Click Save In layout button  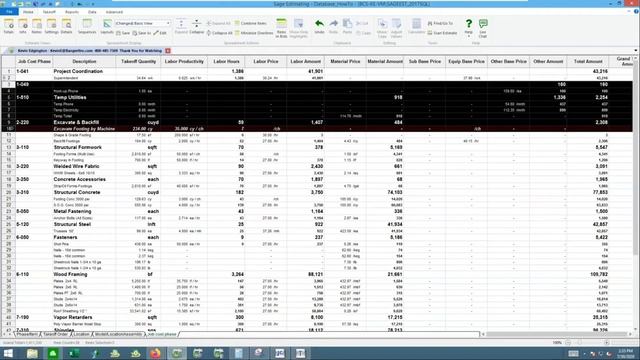coord(142,33)
